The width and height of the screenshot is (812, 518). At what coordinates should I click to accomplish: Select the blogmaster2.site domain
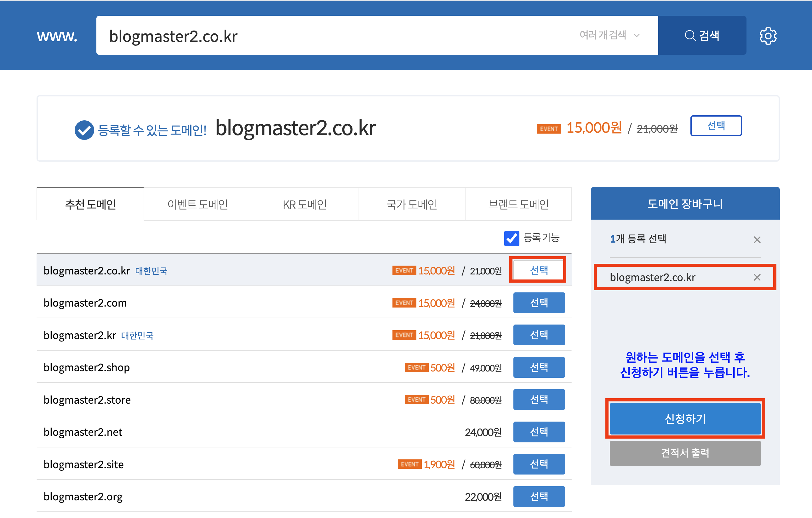click(x=539, y=464)
